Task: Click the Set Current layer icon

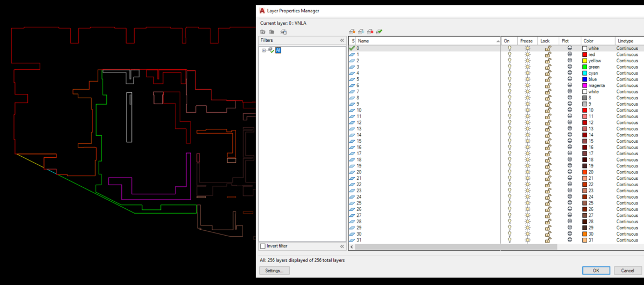Action: click(x=379, y=32)
